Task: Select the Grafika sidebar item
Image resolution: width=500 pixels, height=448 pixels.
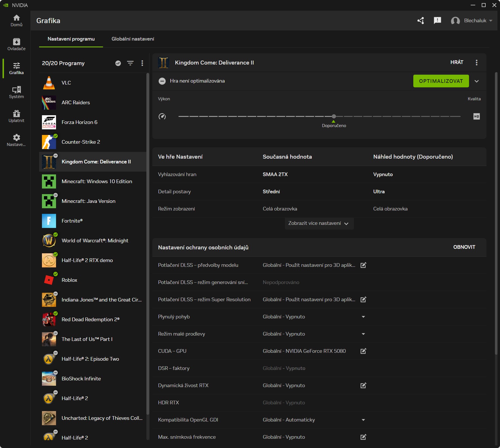Action: coord(16,68)
